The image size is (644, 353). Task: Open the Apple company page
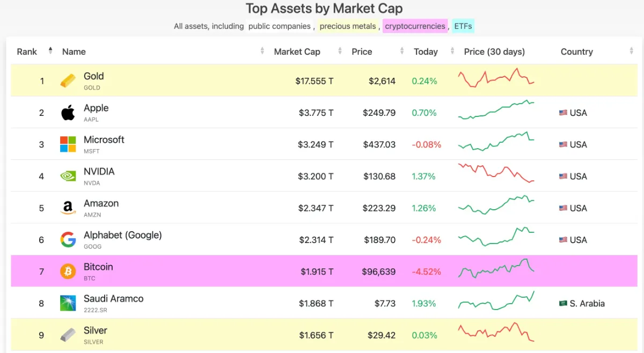(96, 108)
